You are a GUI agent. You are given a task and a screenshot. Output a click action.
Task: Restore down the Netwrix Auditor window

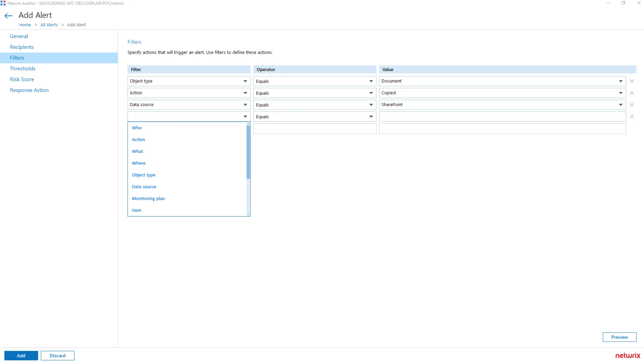pyautogui.click(x=623, y=3)
